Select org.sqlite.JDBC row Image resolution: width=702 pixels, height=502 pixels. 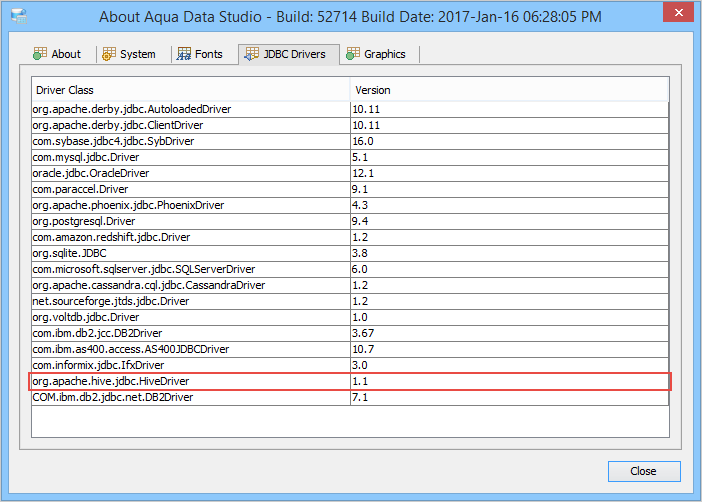click(x=350, y=253)
